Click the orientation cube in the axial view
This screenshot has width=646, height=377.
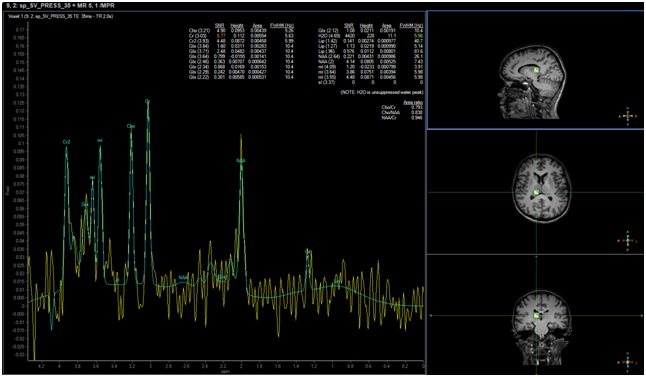point(627,240)
